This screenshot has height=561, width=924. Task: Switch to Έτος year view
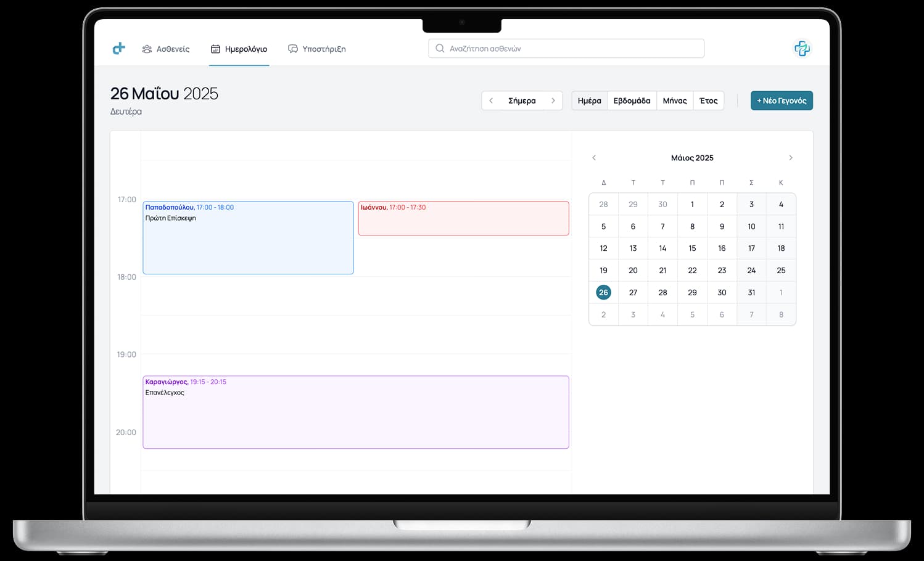[x=708, y=100]
